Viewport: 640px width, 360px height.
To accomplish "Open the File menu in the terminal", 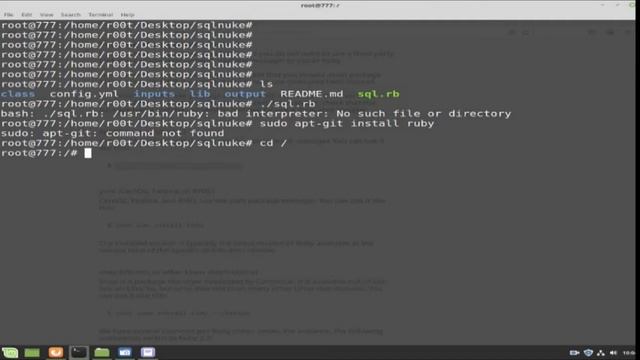I will tap(9, 15).
